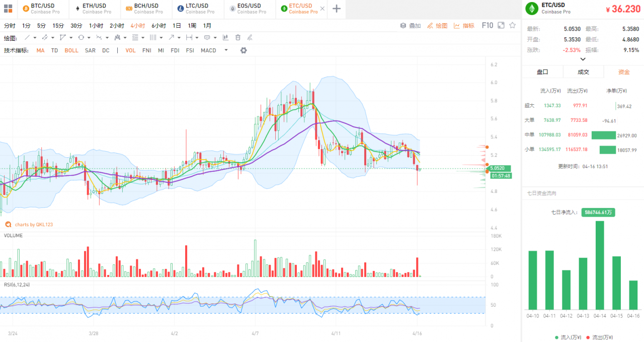Viewport: 644px width, 342px height.
Task: Click the F10 info button
Action: 488,25
